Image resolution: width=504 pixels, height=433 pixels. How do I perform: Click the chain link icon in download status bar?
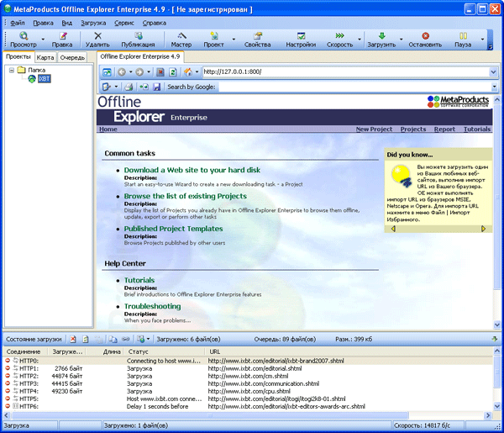pos(126,339)
